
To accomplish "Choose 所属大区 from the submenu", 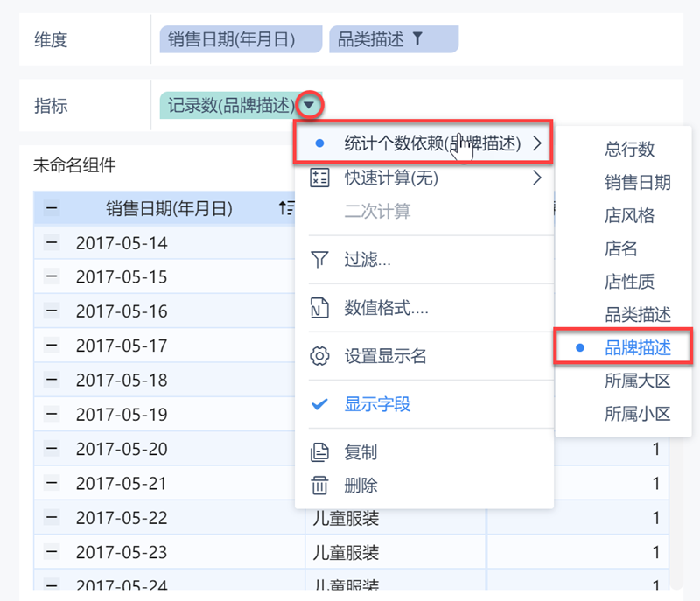I will (637, 381).
